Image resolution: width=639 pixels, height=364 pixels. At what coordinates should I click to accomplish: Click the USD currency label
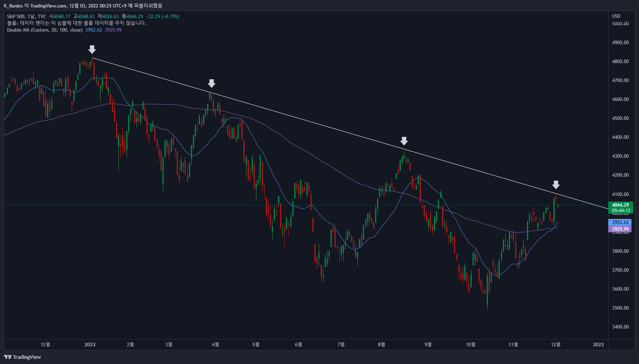(616, 16)
